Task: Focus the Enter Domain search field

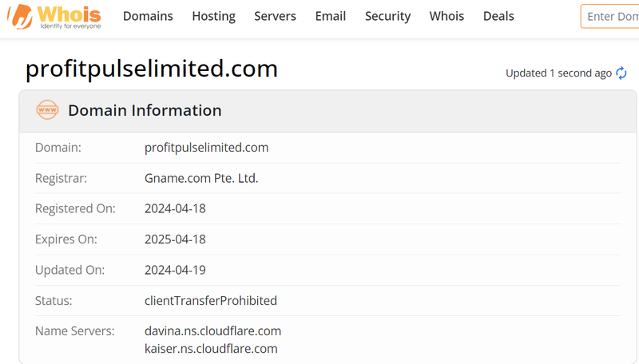Action: tap(610, 16)
